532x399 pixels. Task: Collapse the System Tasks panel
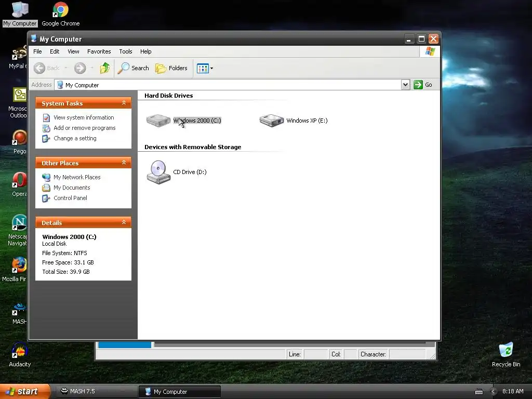pos(124,103)
